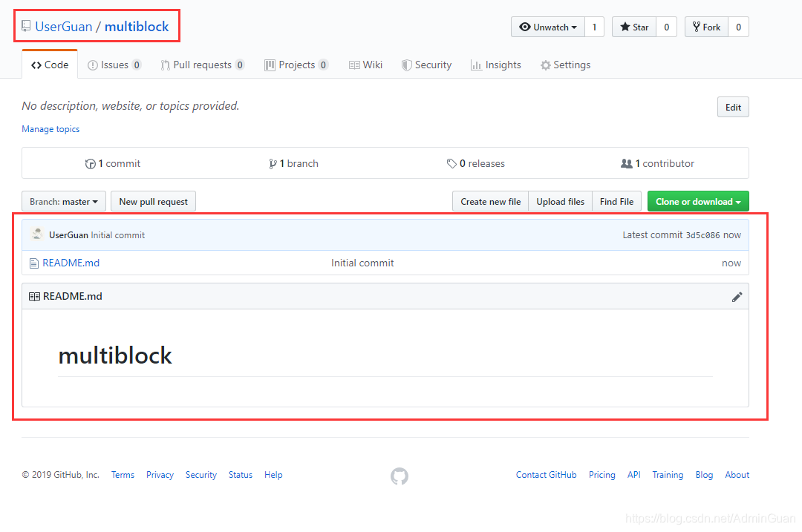Switch to the Code tab

(x=50, y=65)
